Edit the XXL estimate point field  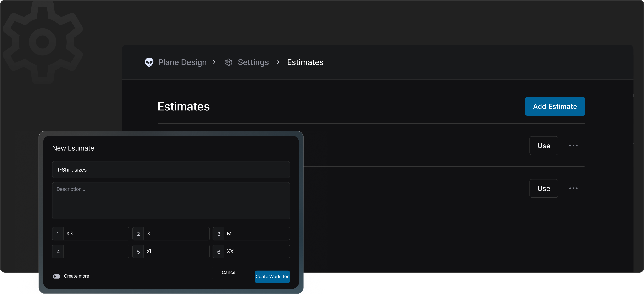tap(257, 251)
